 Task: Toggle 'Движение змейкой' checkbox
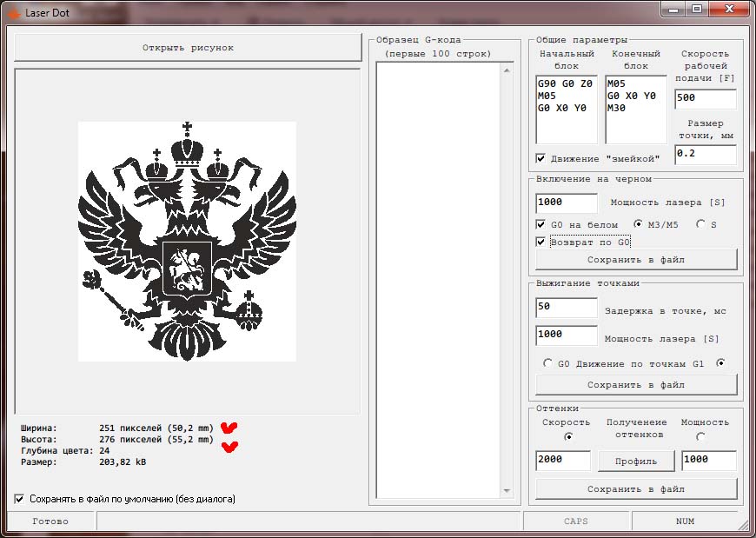pyautogui.click(x=541, y=158)
